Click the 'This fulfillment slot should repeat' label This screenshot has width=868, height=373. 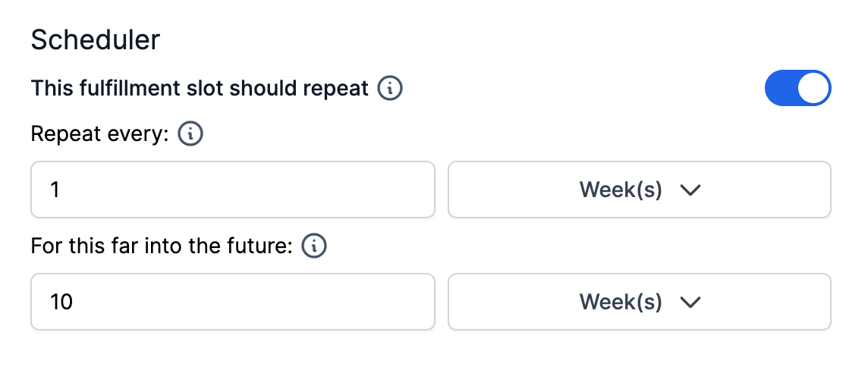tap(200, 88)
